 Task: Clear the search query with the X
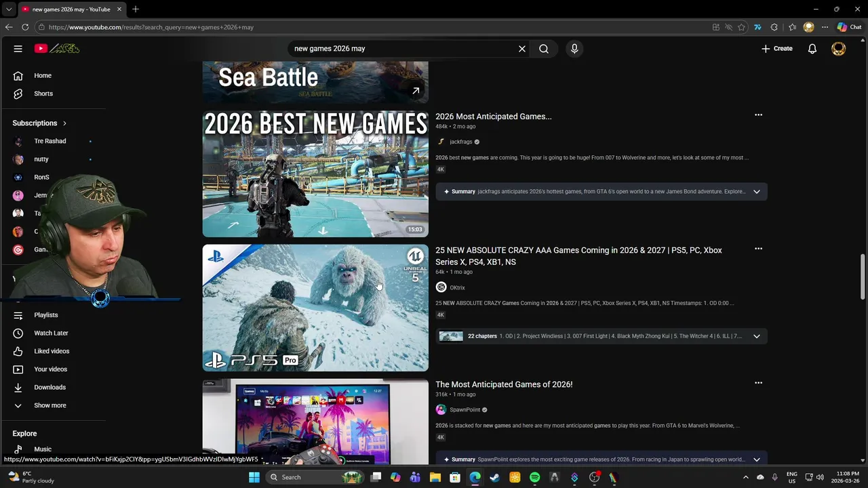tap(522, 49)
